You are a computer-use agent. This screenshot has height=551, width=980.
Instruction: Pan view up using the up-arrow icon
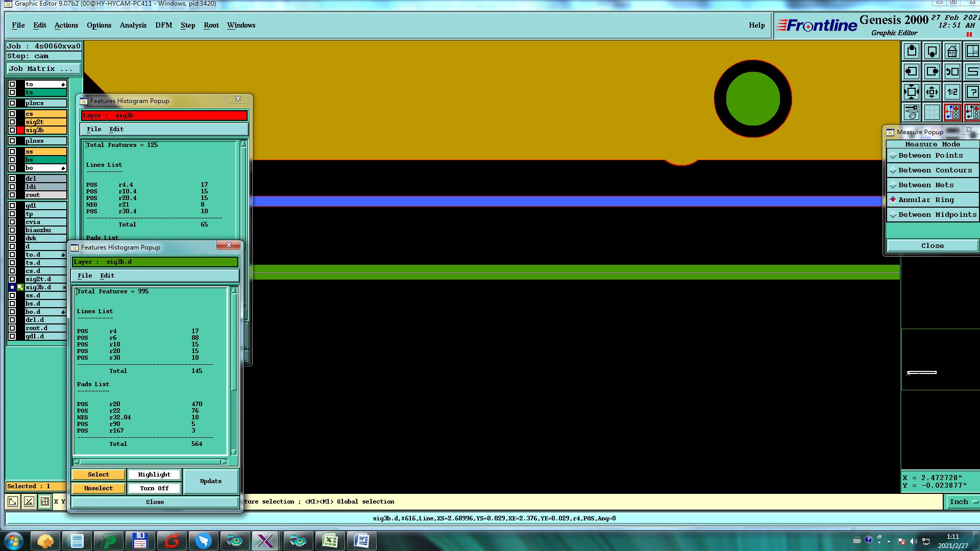(x=912, y=52)
